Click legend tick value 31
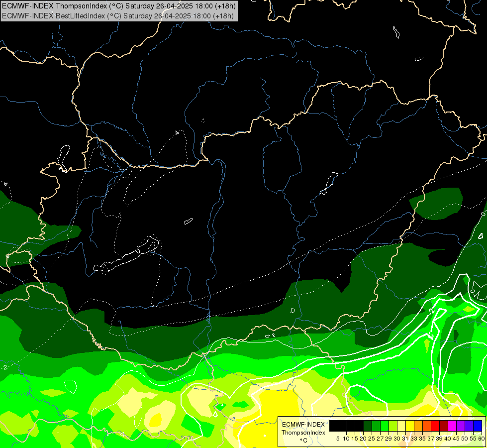This screenshot has height=448, width=487. [x=405, y=439]
